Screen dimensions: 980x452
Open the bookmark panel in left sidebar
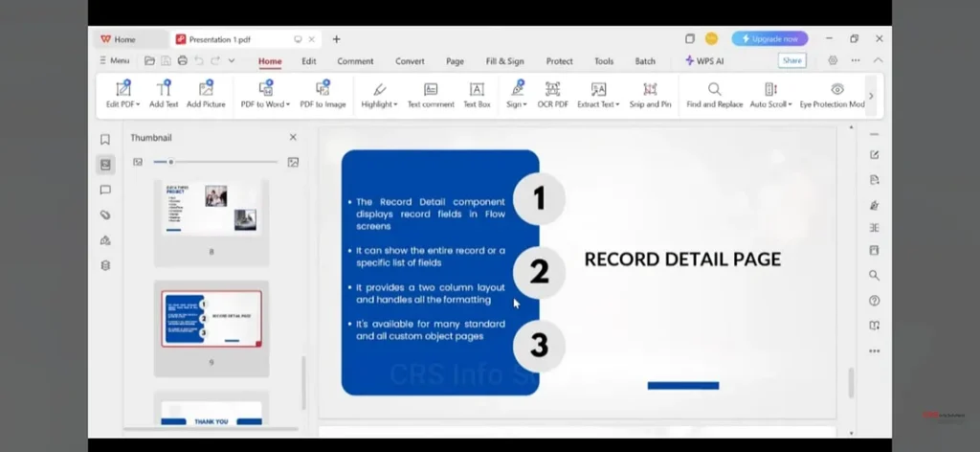105,139
